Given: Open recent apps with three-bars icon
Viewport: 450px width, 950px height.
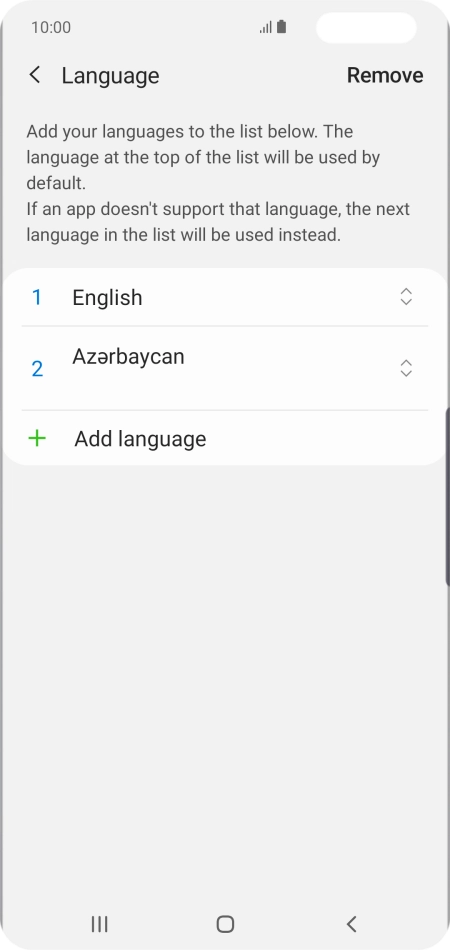Looking at the screenshot, I should pyautogui.click(x=99, y=924).
